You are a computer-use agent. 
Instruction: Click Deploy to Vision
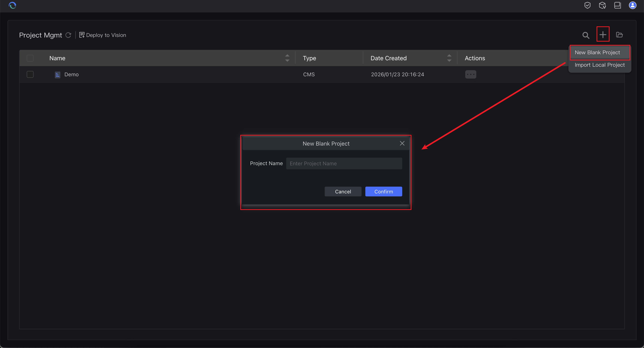point(103,35)
